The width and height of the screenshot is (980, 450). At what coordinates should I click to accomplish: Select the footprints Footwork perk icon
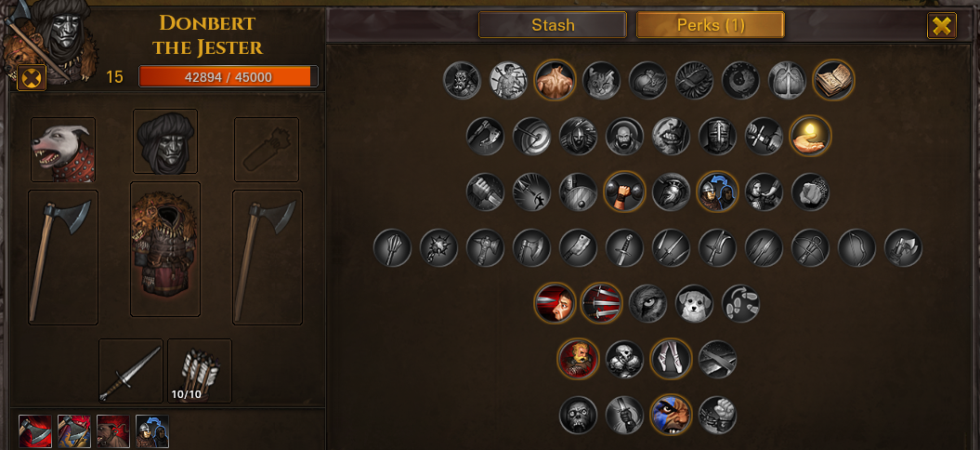[740, 303]
